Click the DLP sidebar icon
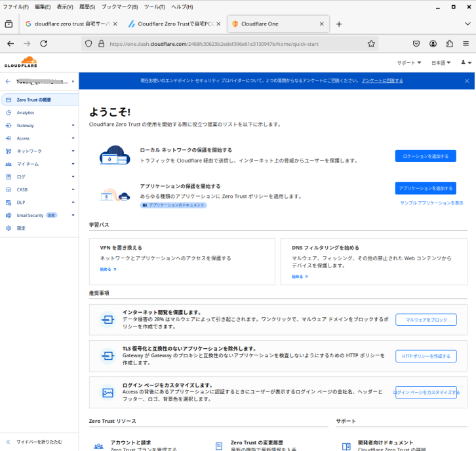The image size is (476, 451). click(x=9, y=203)
